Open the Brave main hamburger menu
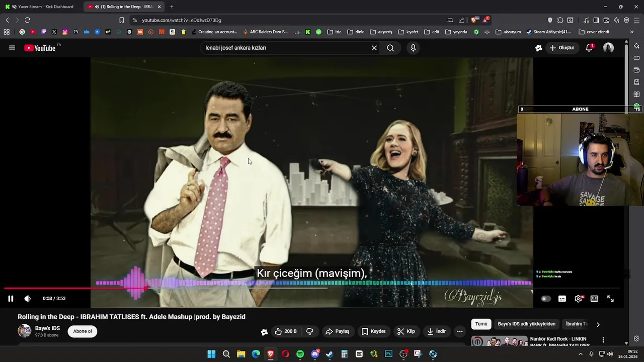The image size is (644, 362). (636, 20)
